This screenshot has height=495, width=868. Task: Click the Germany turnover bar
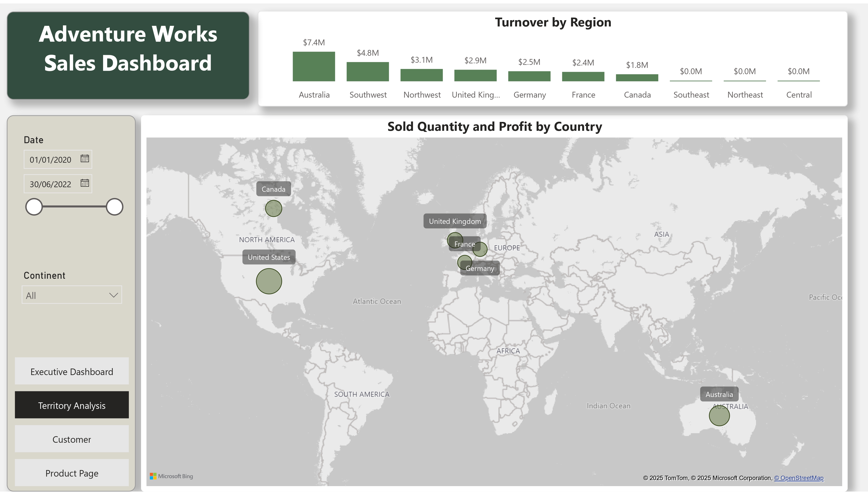(529, 76)
